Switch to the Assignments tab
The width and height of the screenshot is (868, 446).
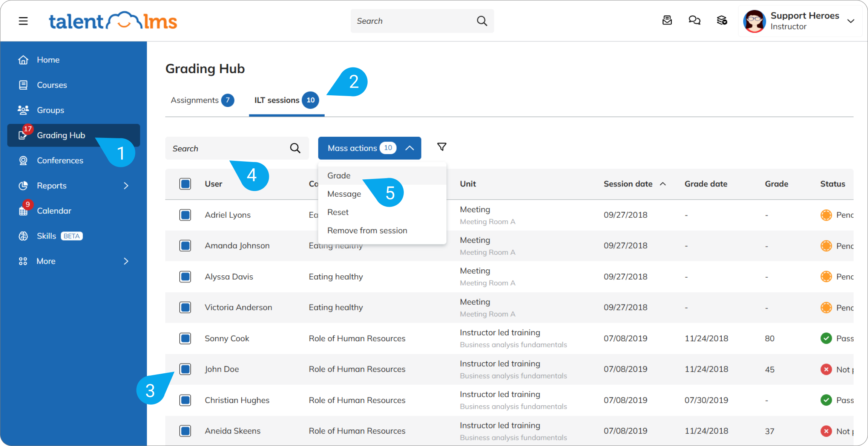(x=202, y=100)
